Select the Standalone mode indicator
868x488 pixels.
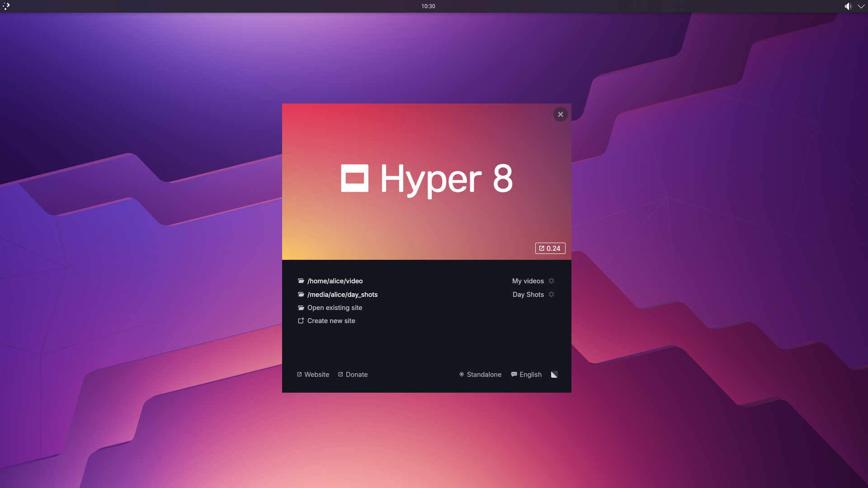(480, 375)
